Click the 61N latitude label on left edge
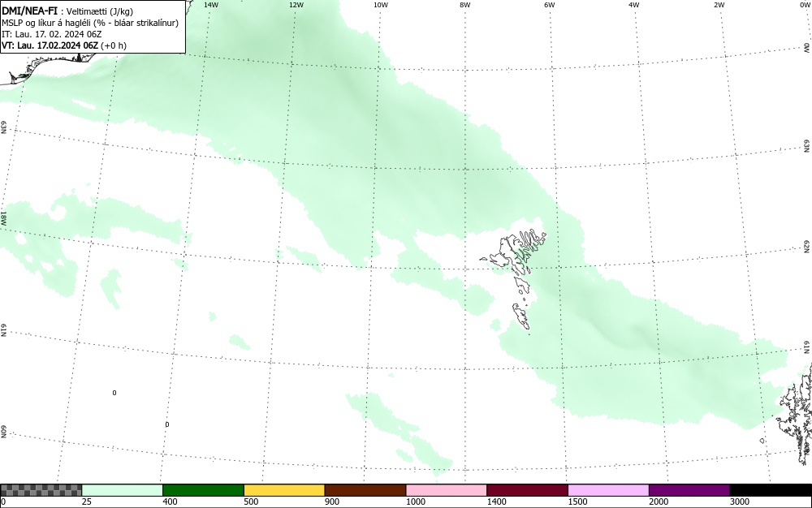812x508 pixels. pyautogui.click(x=3, y=330)
